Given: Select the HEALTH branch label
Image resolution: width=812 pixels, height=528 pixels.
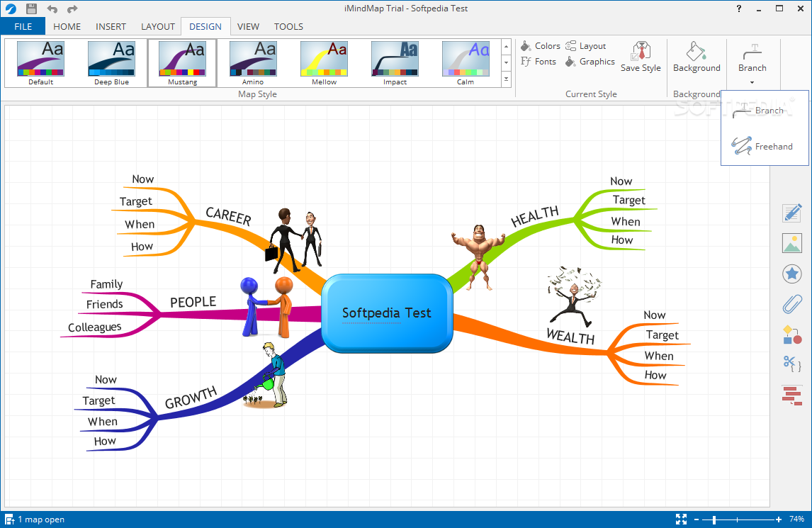Looking at the screenshot, I should pos(535,217).
